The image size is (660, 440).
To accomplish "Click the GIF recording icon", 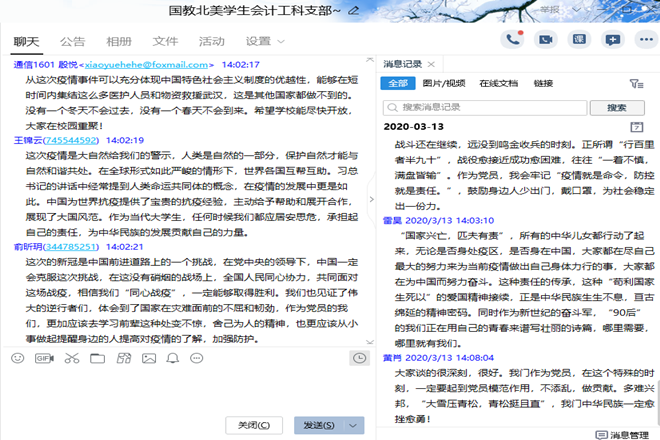I will click(x=43, y=357).
